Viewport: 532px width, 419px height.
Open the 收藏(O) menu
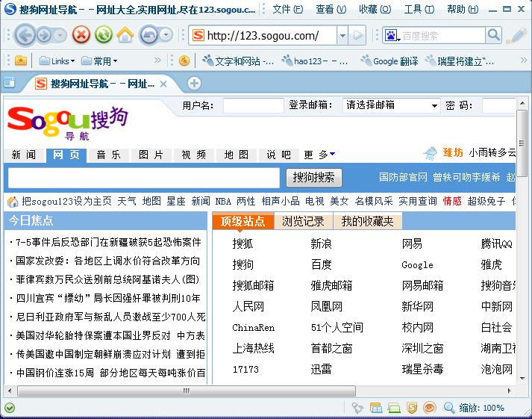(x=375, y=9)
